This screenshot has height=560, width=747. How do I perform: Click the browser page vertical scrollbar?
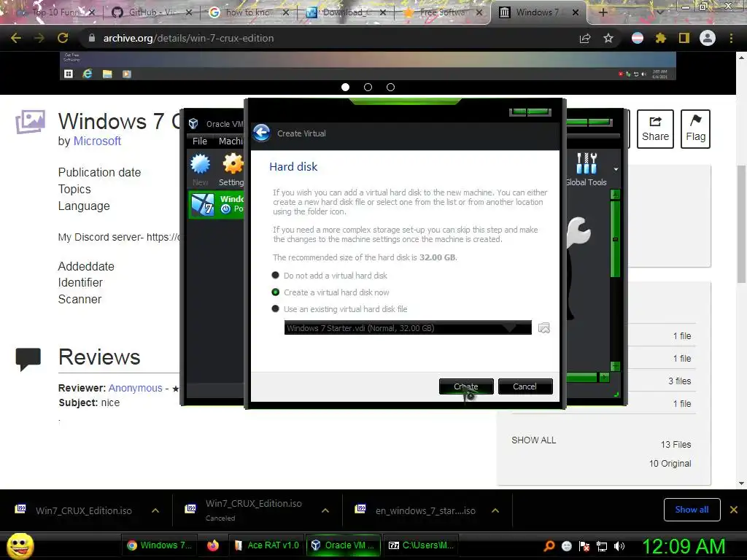click(741, 224)
